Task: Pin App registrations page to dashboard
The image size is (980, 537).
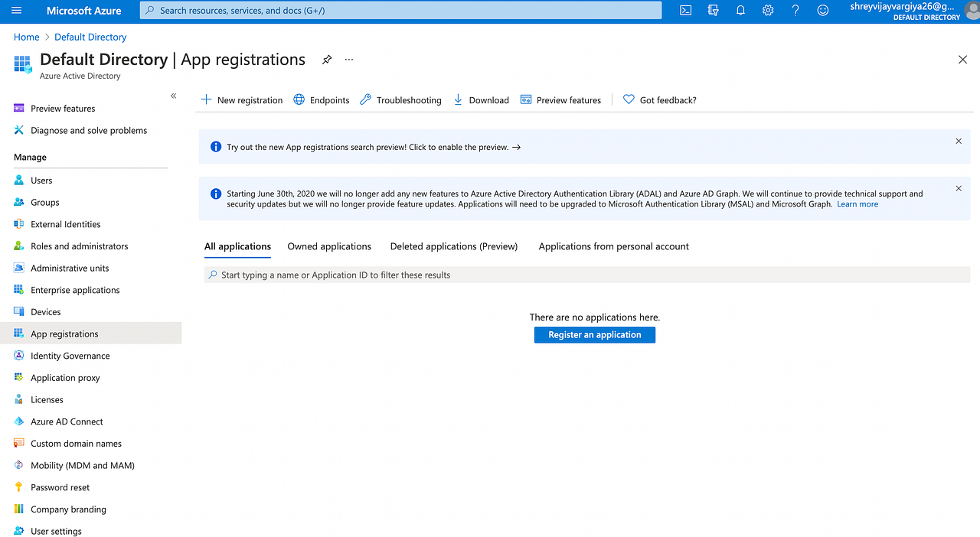Action: coord(327,60)
